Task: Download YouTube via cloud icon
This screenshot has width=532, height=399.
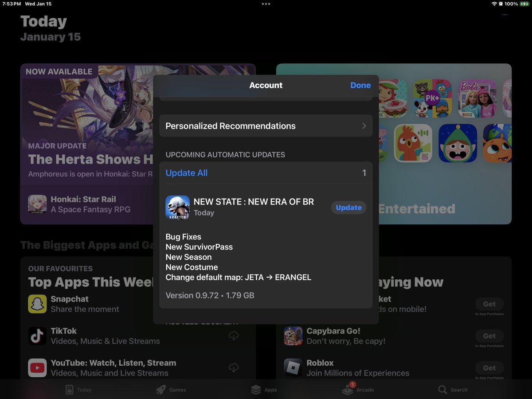Action: pos(234,368)
